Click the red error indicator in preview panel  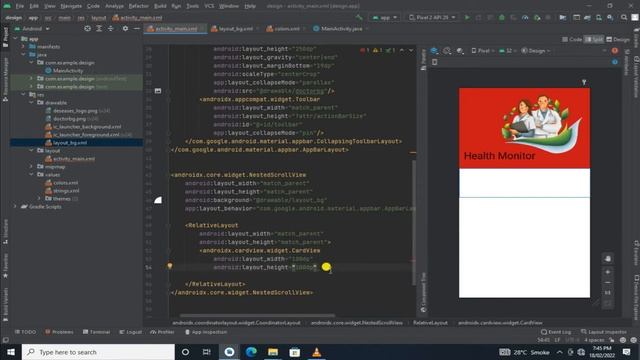tap(615, 51)
